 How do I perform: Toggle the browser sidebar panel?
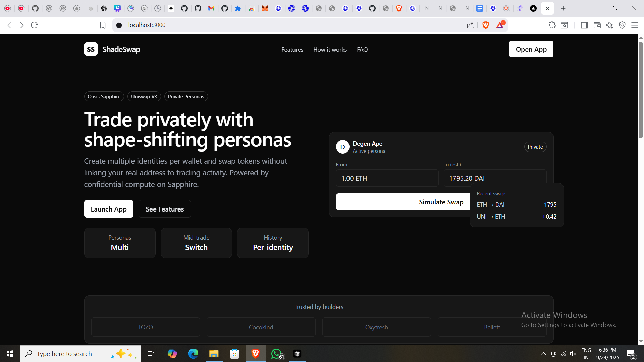[x=584, y=25]
